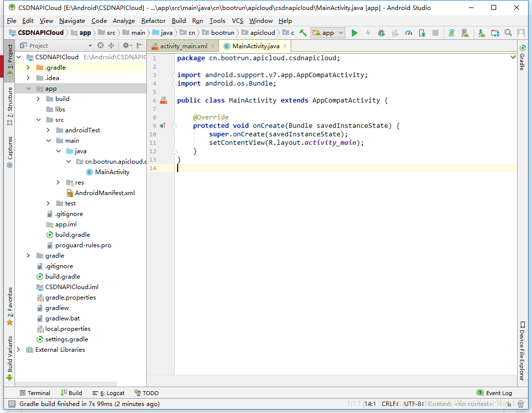Toggle Captures side panel
Viewport: 532px width, 413px height.
9,152
